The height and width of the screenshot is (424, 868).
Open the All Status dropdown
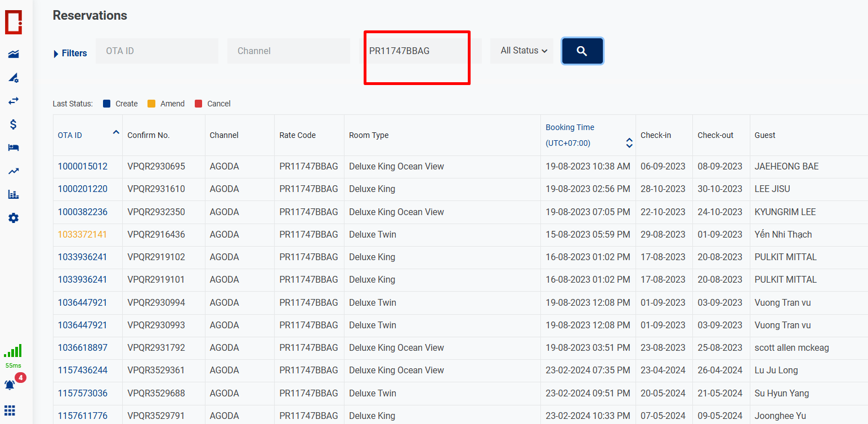[524, 51]
